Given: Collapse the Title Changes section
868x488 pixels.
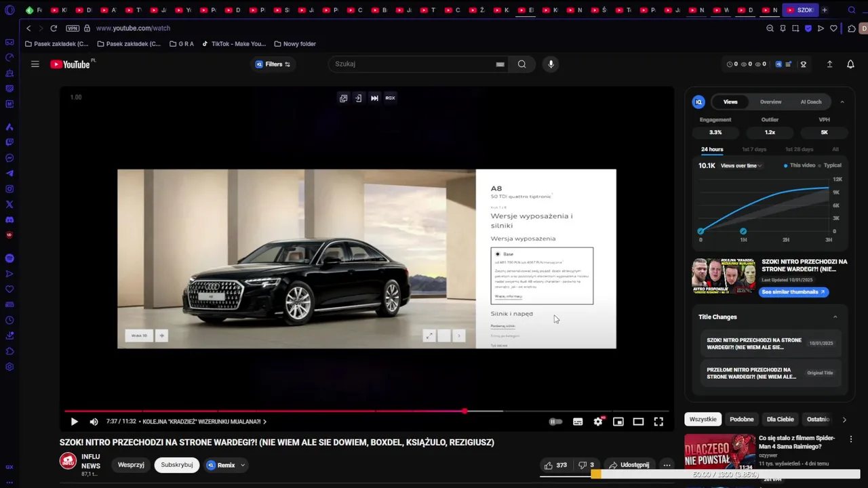Looking at the screenshot, I should 835,317.
